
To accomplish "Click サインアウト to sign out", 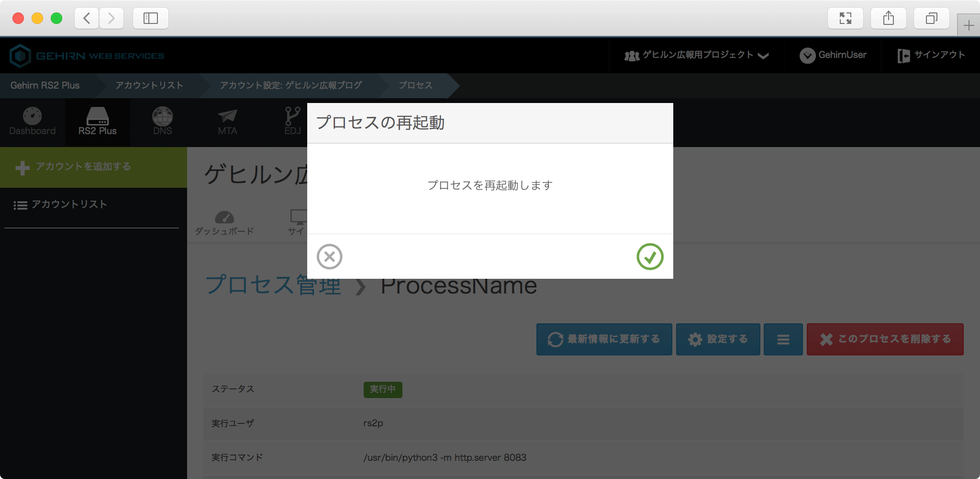I will coord(931,56).
